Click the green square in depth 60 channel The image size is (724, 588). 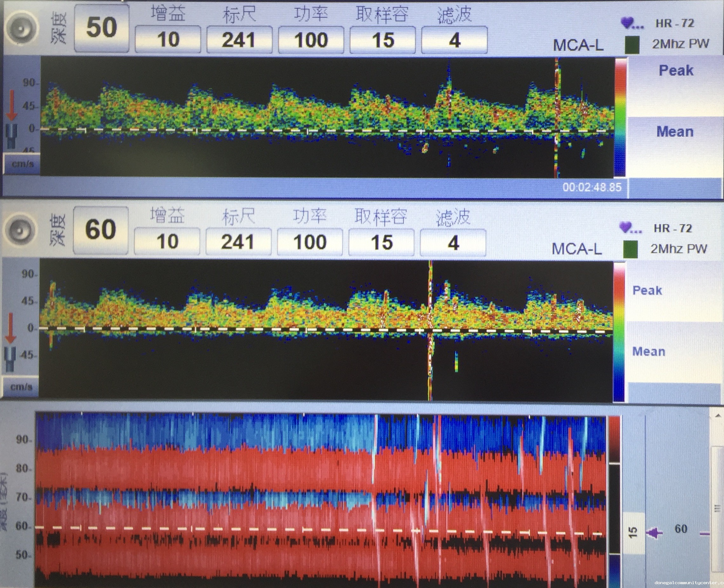pos(630,249)
